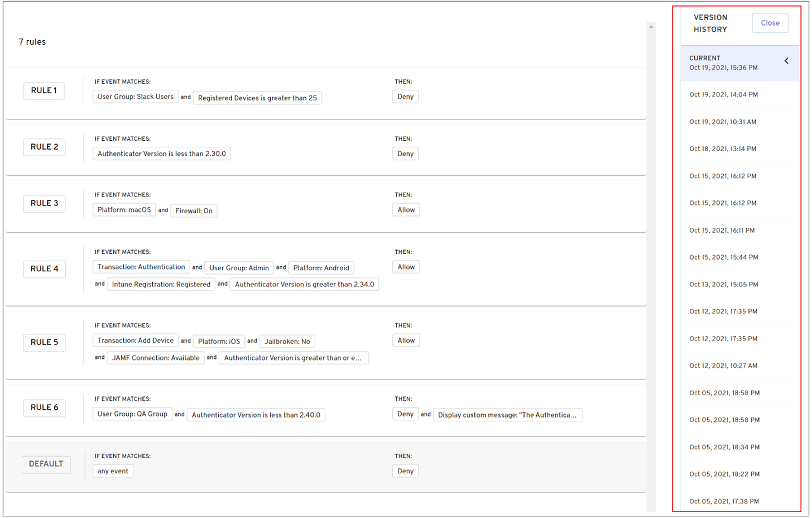Select the Oct 13, 2021, 15:05 PM version

click(723, 285)
